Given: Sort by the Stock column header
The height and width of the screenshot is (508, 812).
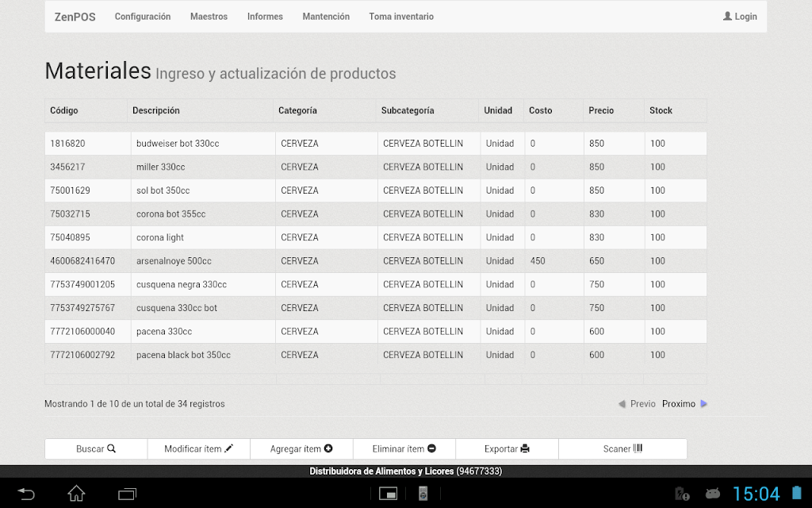Looking at the screenshot, I should [x=676, y=110].
